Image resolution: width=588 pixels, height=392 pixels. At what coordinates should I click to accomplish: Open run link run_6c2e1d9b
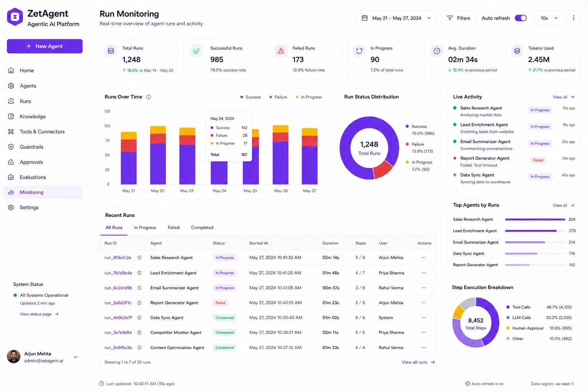point(118,288)
